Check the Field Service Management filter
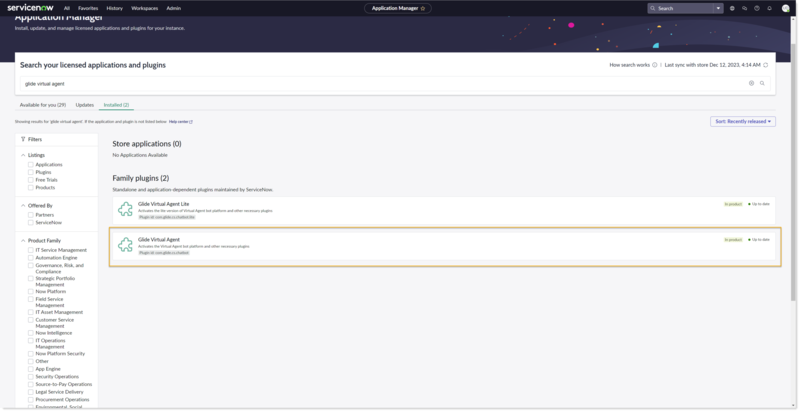Viewport: 800px width, 412px height. 31,299
